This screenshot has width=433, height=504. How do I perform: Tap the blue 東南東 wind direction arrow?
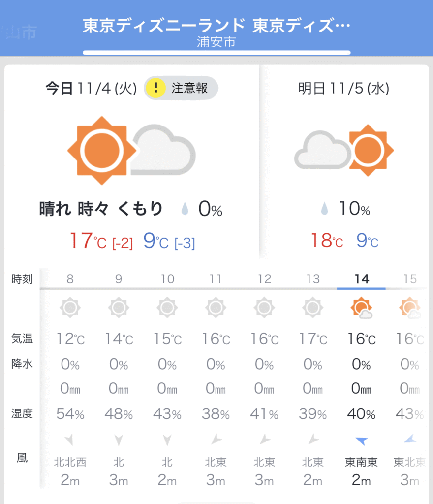(x=361, y=441)
